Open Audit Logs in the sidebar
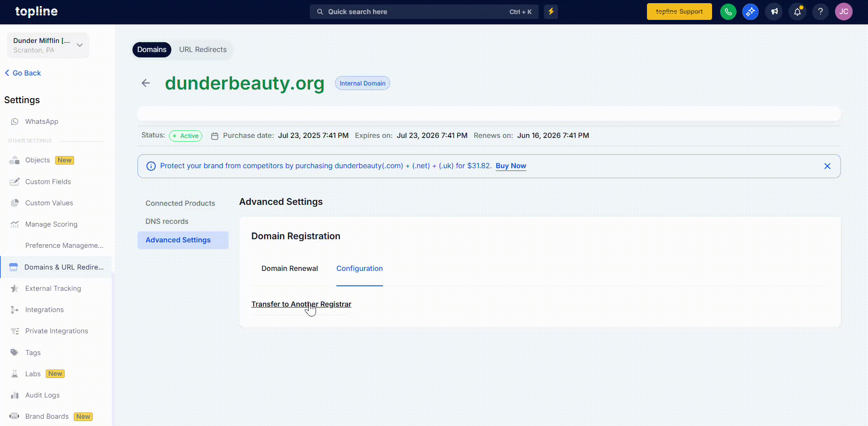Viewport: 868px width, 426px height. (42, 395)
